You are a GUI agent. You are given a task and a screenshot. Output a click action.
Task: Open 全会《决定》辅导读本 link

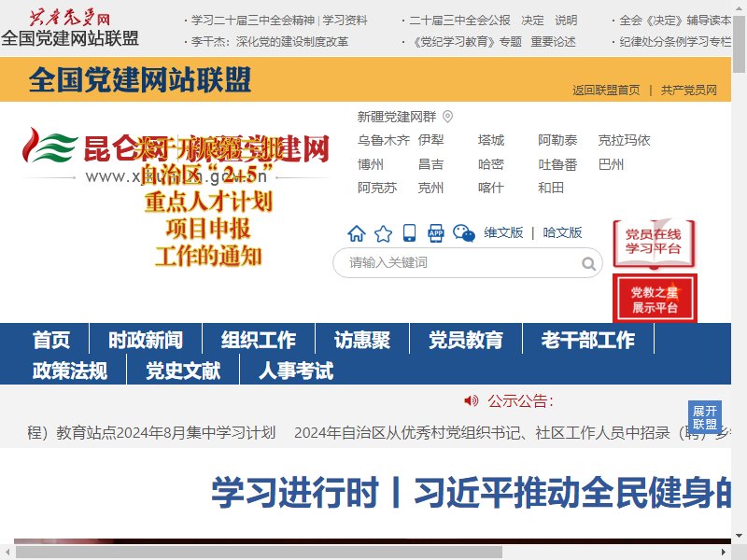(674, 21)
